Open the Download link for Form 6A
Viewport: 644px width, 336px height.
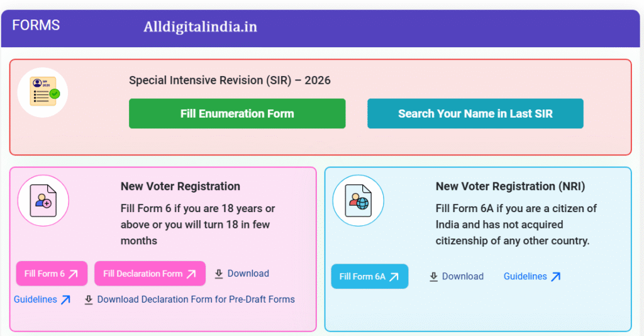(462, 277)
